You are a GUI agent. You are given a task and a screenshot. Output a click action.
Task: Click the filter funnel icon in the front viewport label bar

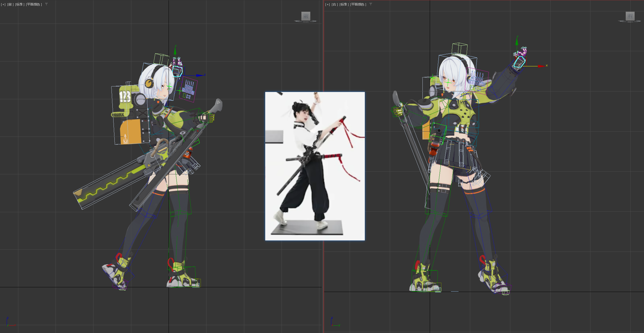[x=47, y=4]
